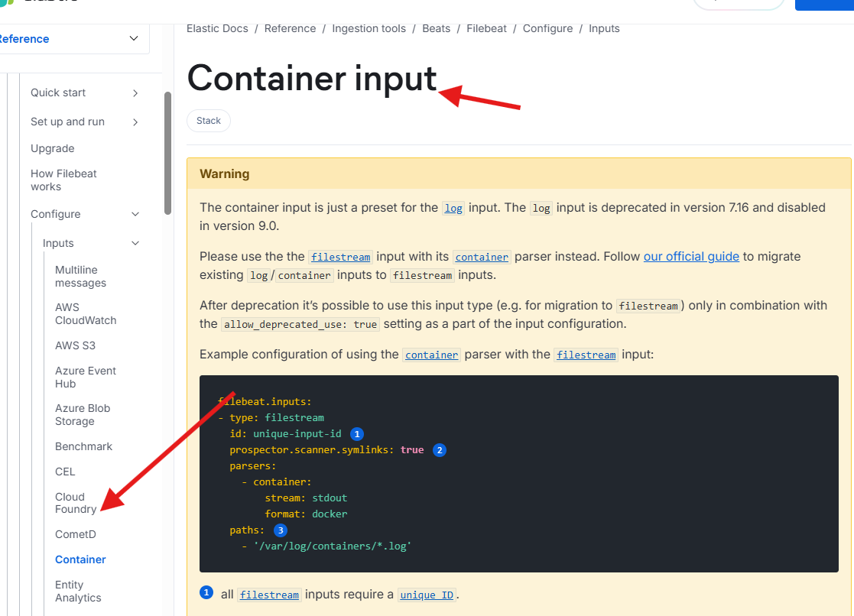Open our official guide link
The height and width of the screenshot is (616, 854).
[691, 257]
